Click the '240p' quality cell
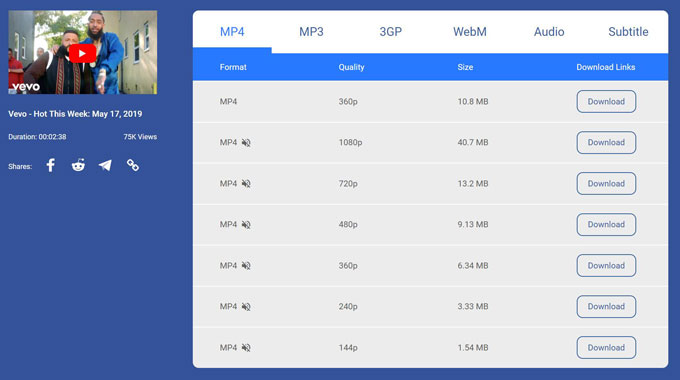Image resolution: width=680 pixels, height=380 pixels. (348, 307)
